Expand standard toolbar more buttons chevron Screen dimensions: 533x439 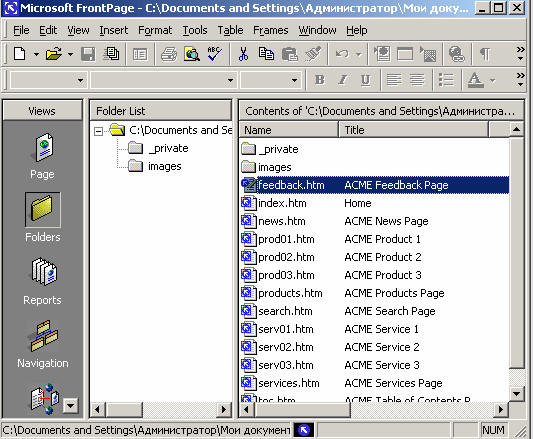520,53
